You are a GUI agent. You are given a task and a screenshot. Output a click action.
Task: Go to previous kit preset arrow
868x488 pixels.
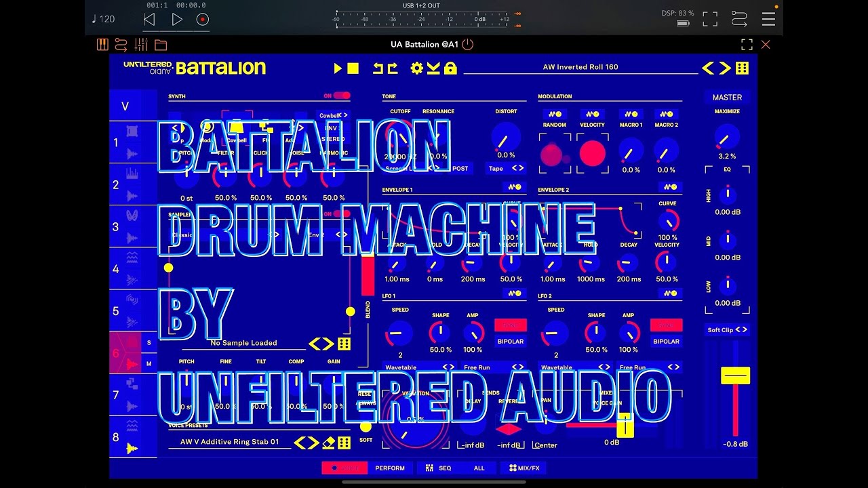708,68
